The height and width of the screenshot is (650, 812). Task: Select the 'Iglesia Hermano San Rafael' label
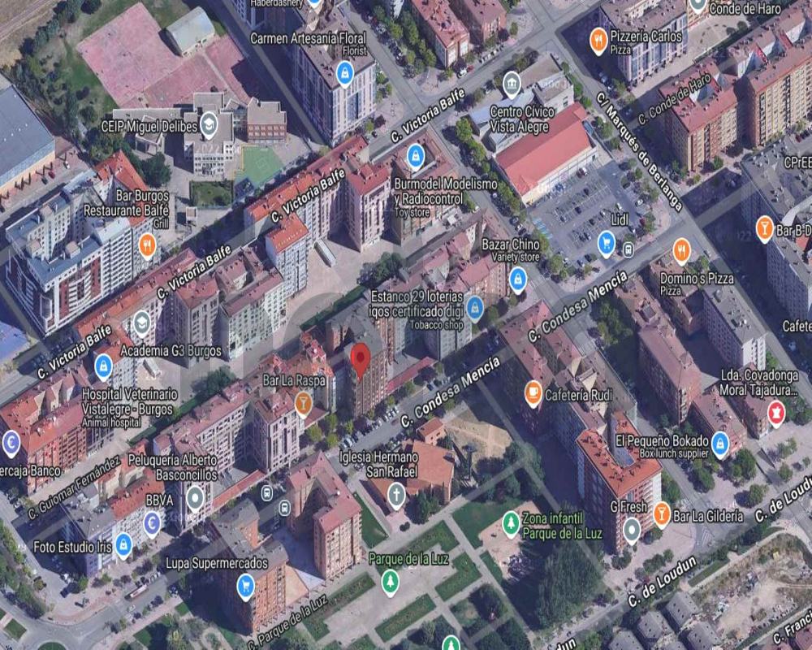378,465
